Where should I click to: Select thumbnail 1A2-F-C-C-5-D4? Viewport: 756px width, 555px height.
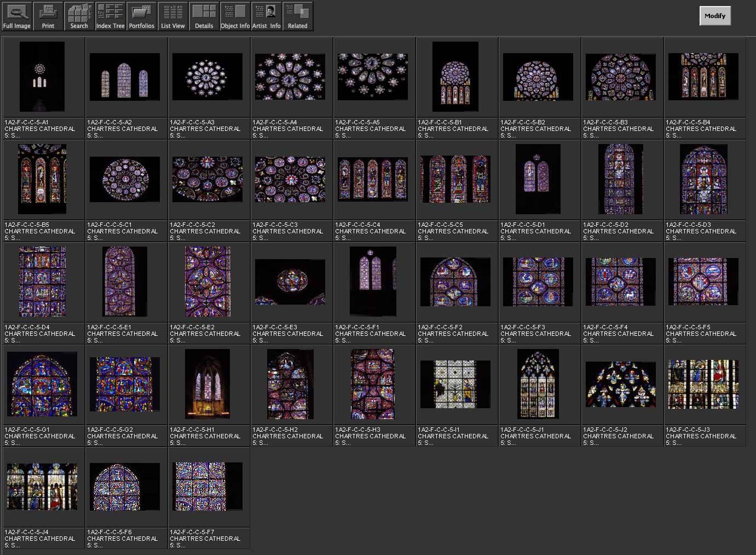tap(42, 282)
